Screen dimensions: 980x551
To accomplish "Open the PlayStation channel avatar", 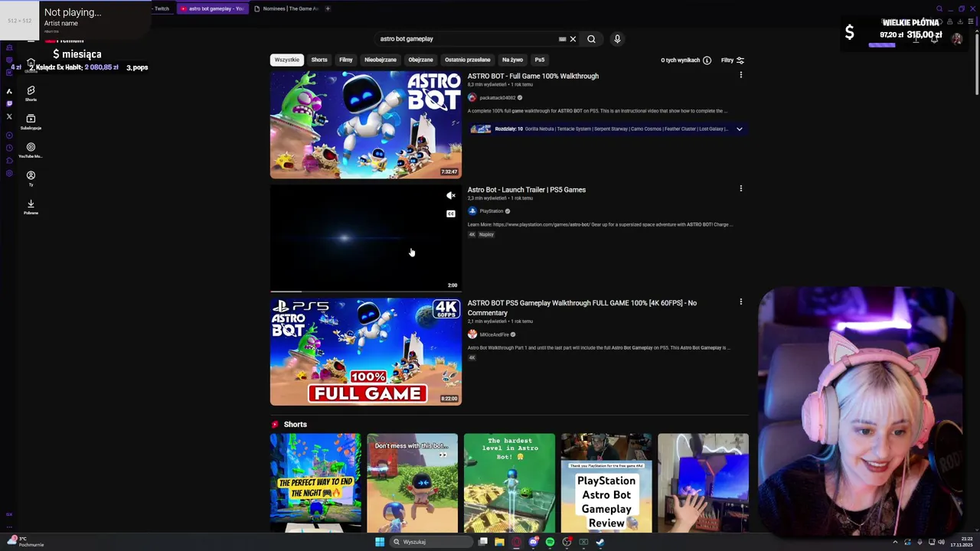I will [x=472, y=211].
